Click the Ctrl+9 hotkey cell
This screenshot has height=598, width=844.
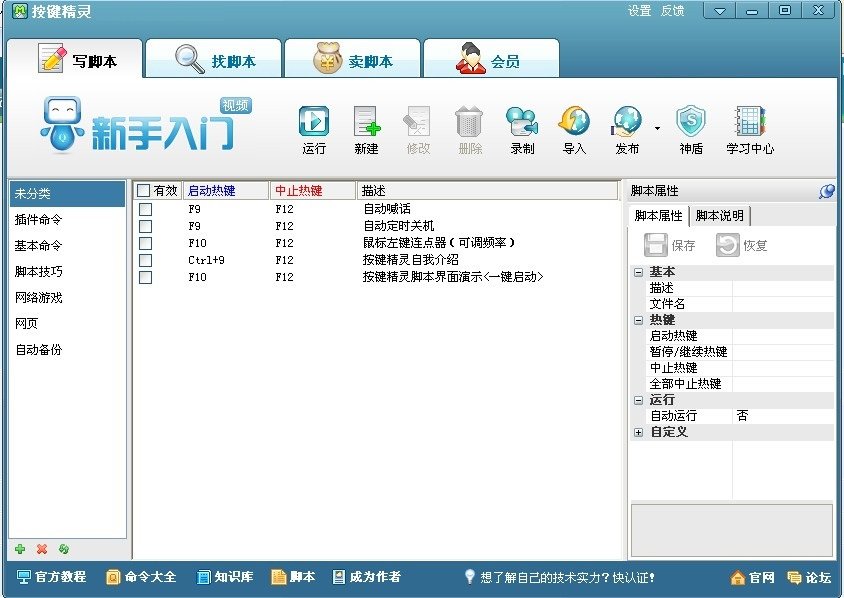pyautogui.click(x=206, y=261)
